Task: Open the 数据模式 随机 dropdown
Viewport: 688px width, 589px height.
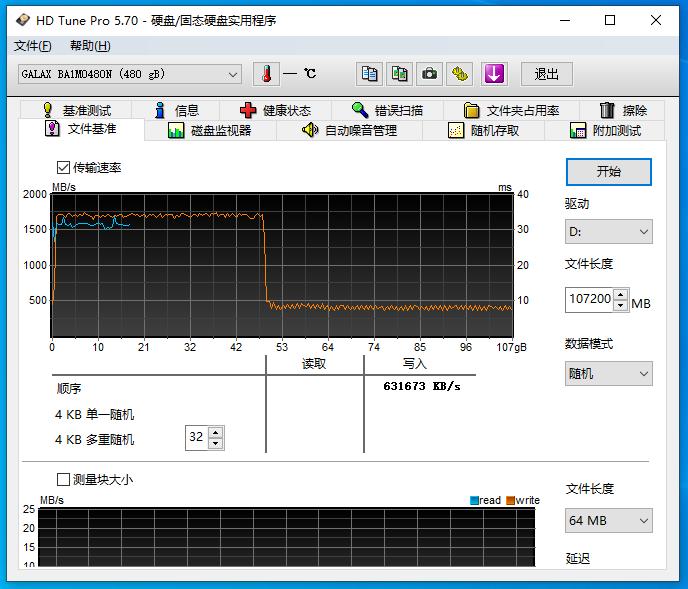Action: 609,374
